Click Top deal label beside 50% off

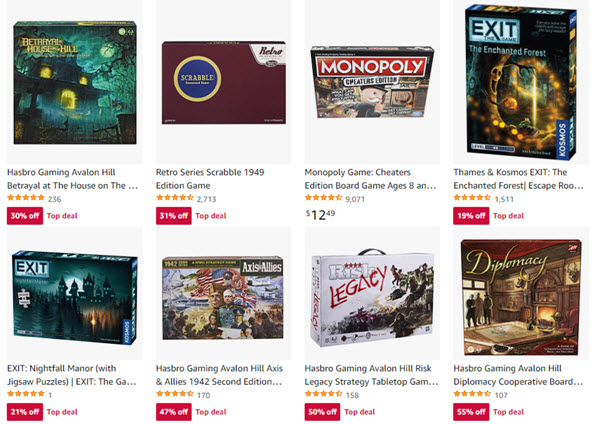360,412
